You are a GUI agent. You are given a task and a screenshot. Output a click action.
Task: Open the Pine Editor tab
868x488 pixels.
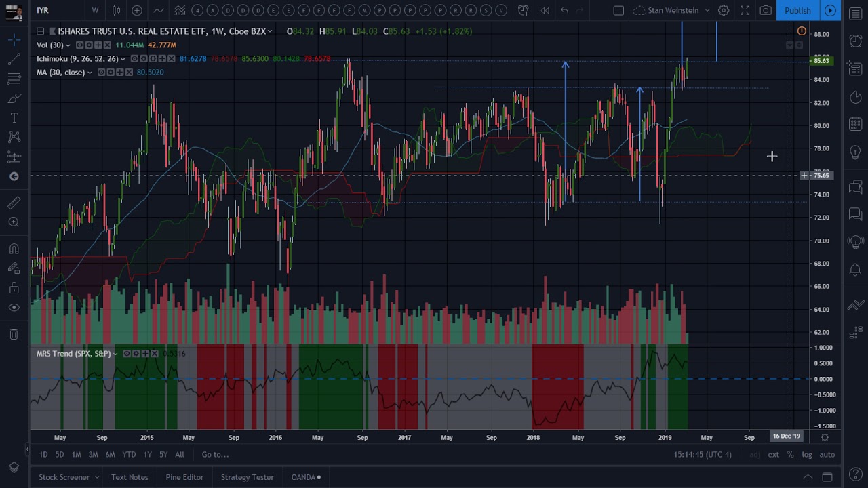click(x=184, y=477)
